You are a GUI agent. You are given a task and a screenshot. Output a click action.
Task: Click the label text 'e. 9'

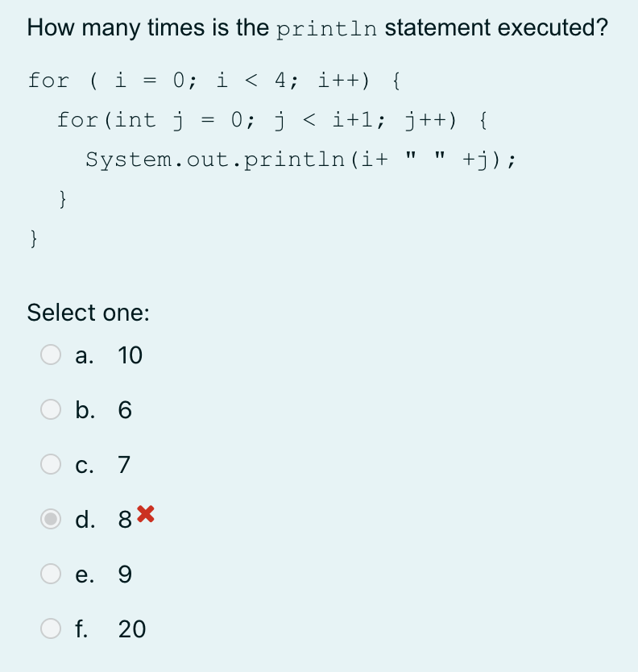103,574
